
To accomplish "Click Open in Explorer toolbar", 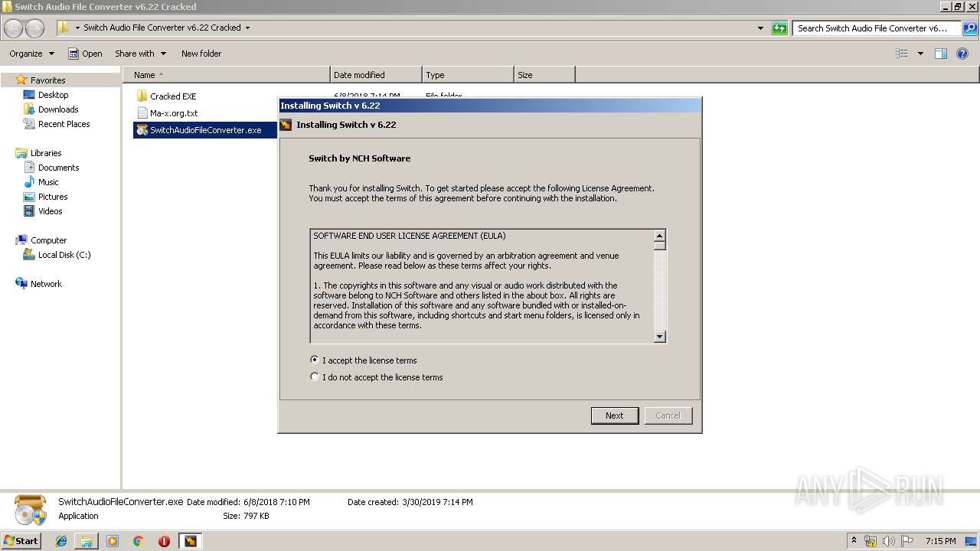I will click(x=85, y=54).
